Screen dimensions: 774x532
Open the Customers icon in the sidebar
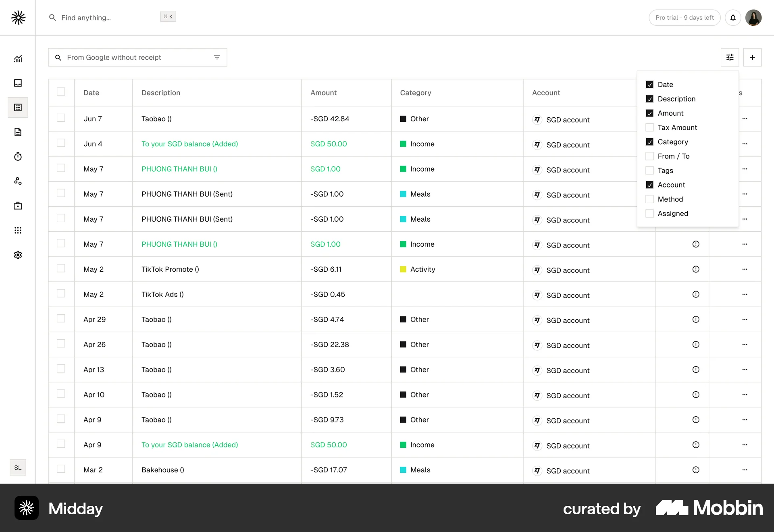[x=18, y=181]
